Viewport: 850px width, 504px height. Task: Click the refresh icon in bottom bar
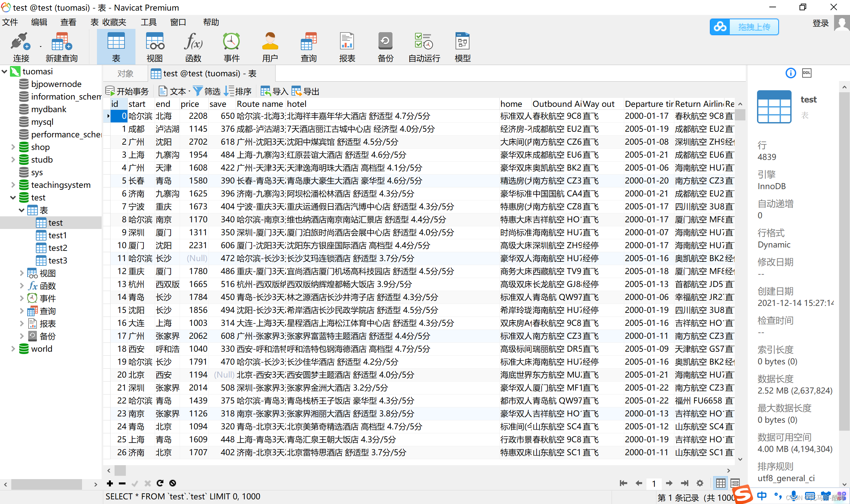tap(160, 483)
